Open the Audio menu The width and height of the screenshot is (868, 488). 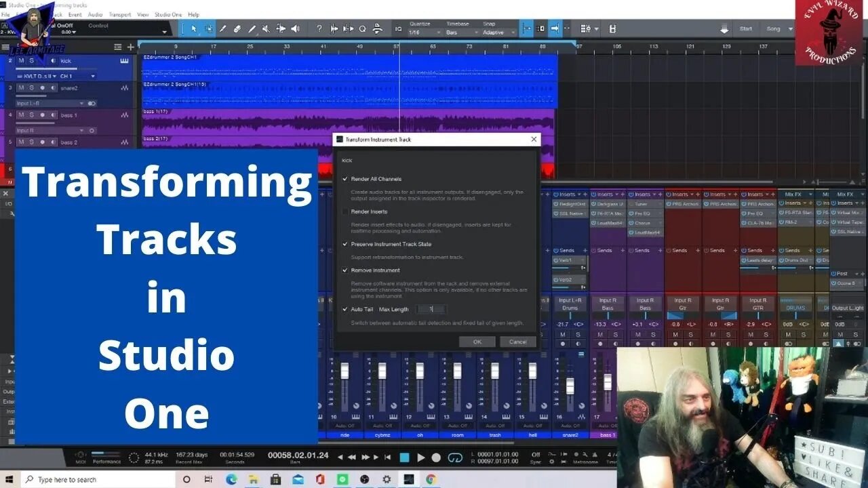(95, 14)
